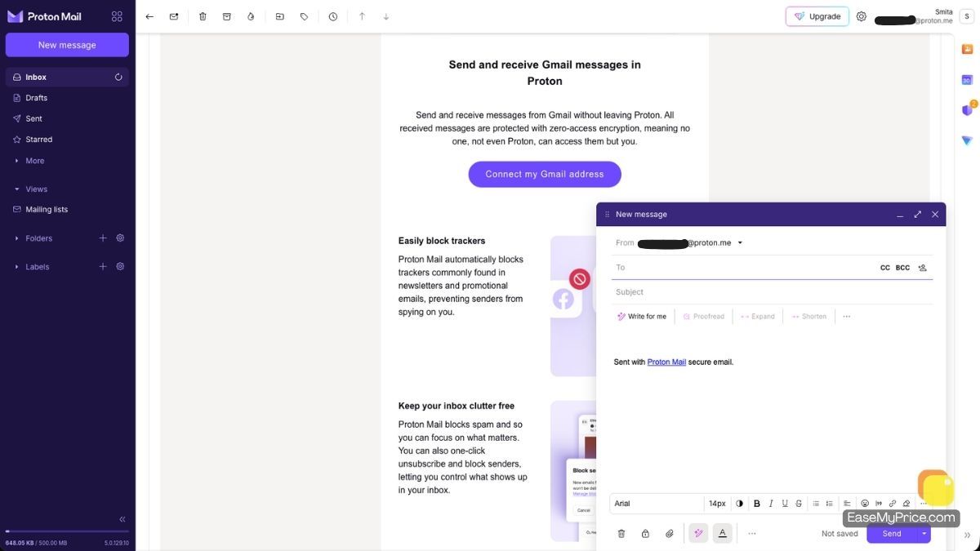Viewport: 980px width, 551px height.
Task: Open the Inbox folder
Action: pyautogui.click(x=67, y=77)
